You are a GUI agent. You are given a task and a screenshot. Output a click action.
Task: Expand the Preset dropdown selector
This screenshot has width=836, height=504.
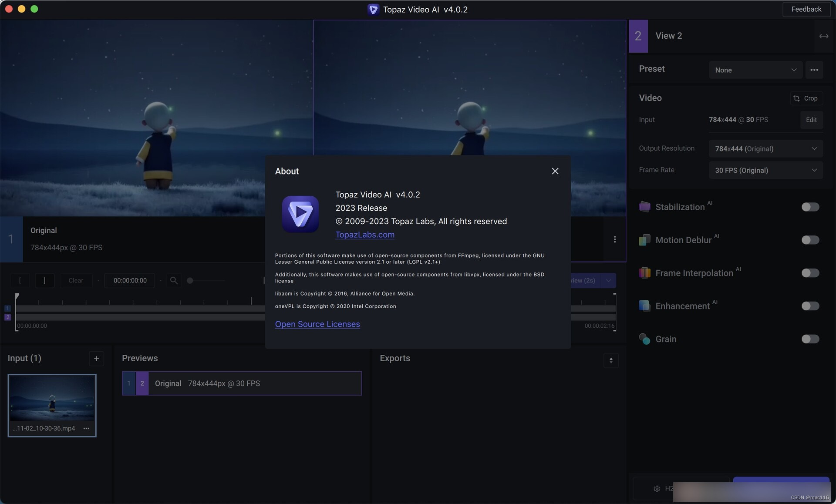tap(755, 69)
